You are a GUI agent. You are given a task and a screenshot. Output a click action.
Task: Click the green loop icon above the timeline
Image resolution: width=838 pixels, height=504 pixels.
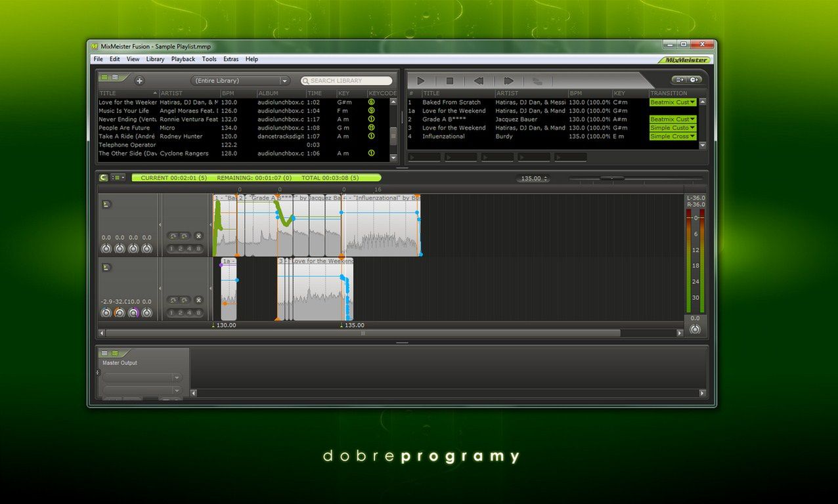click(103, 177)
